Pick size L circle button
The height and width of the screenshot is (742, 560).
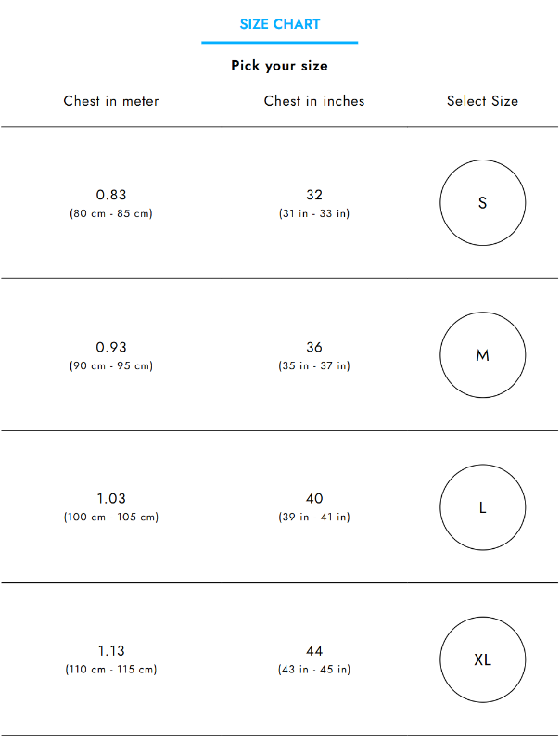pos(482,507)
